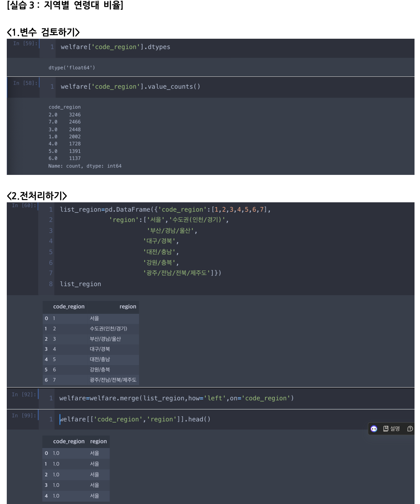
Task: Select the In [58]: cell prompt
Action: pyautogui.click(x=25, y=83)
